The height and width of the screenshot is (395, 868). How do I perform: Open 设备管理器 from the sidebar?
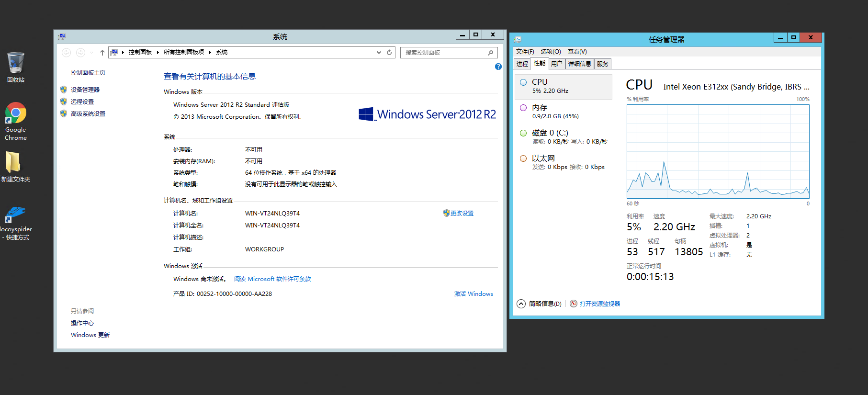85,90
